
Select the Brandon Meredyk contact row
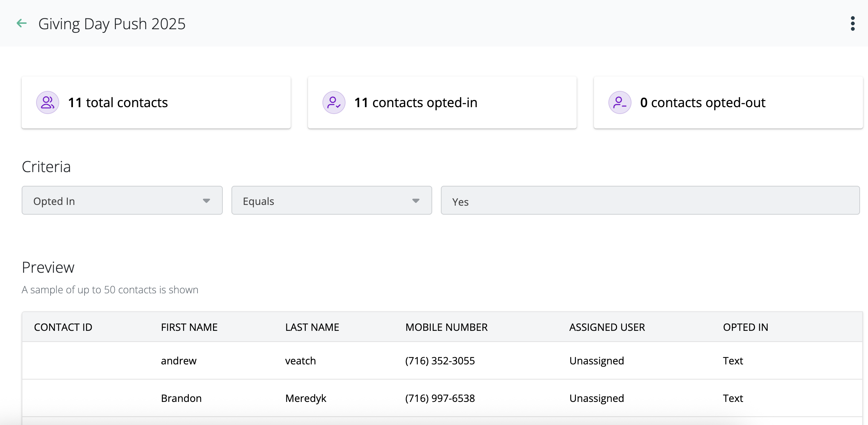pyautogui.click(x=442, y=398)
